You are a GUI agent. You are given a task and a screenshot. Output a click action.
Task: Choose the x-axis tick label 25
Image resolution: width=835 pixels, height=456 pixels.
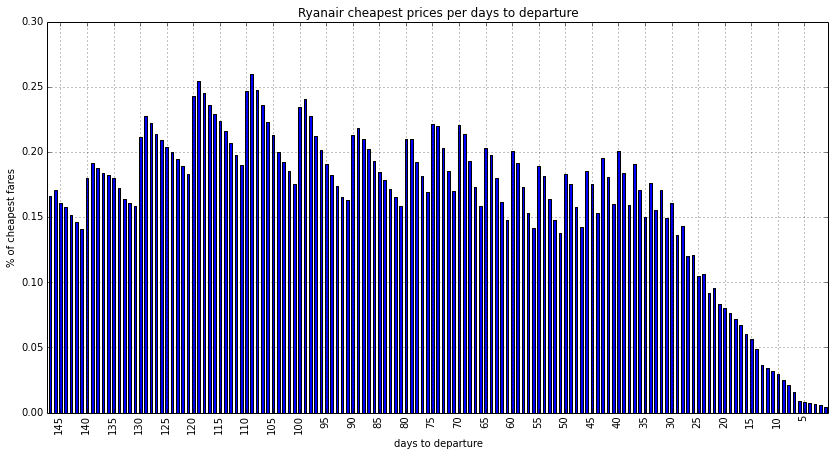tap(697, 424)
